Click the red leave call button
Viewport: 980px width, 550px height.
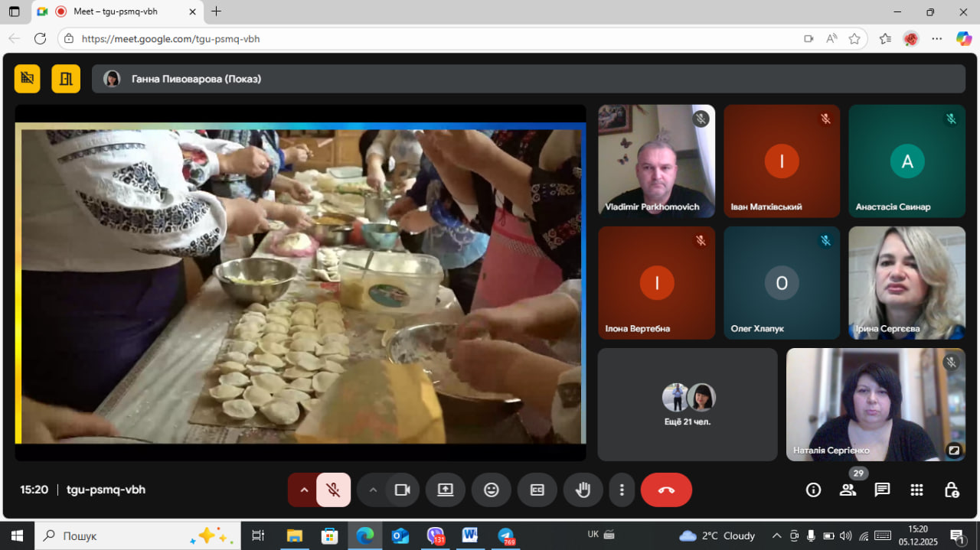tap(665, 490)
